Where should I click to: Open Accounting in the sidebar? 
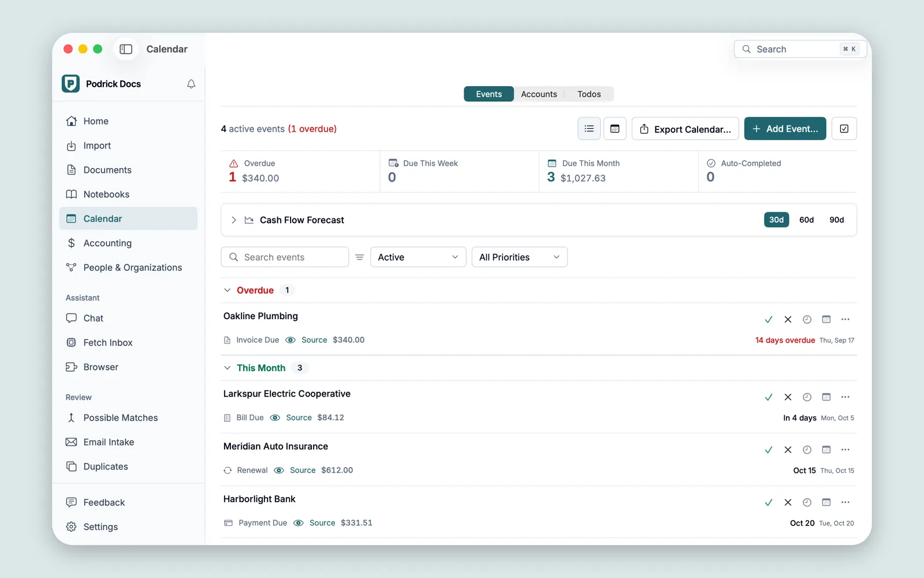pyautogui.click(x=128, y=243)
